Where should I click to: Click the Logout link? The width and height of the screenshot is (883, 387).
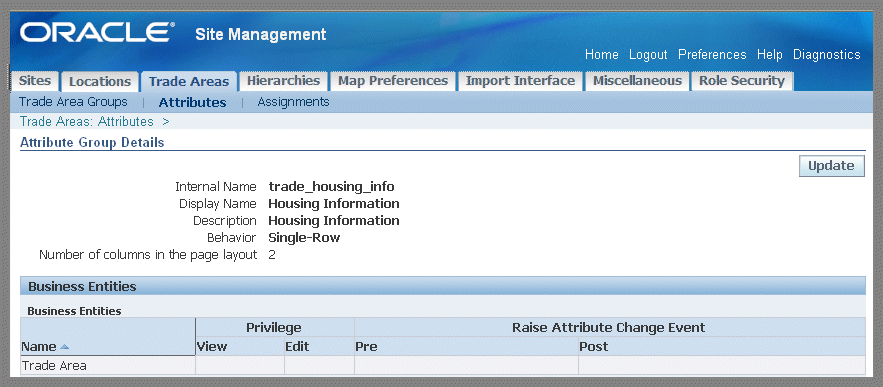[648, 55]
